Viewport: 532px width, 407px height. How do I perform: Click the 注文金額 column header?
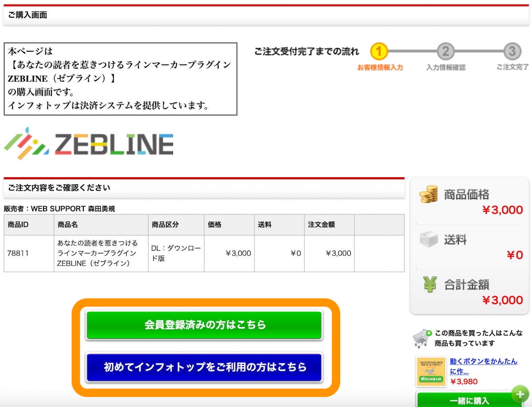tap(321, 225)
